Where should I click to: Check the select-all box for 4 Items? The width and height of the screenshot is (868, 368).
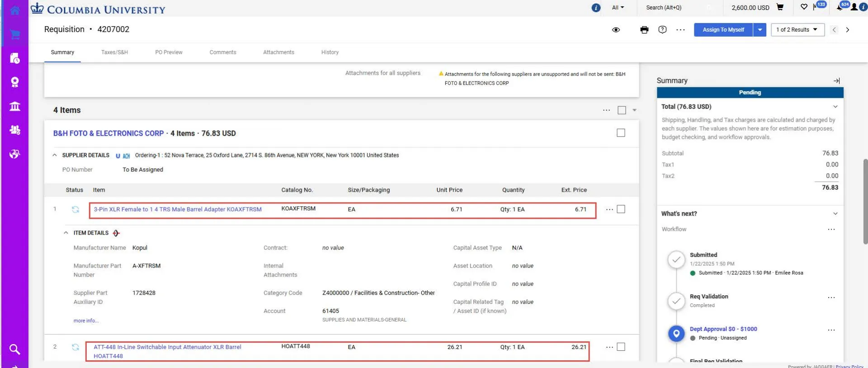pos(622,110)
